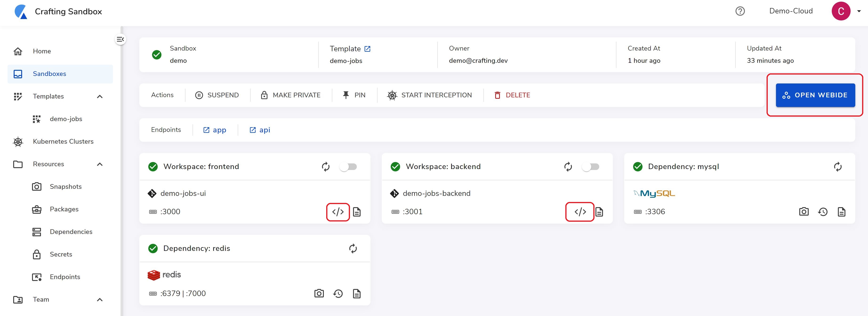Toggle the backend workspace switch
Viewport: 868px width, 316px height.
[x=590, y=166]
